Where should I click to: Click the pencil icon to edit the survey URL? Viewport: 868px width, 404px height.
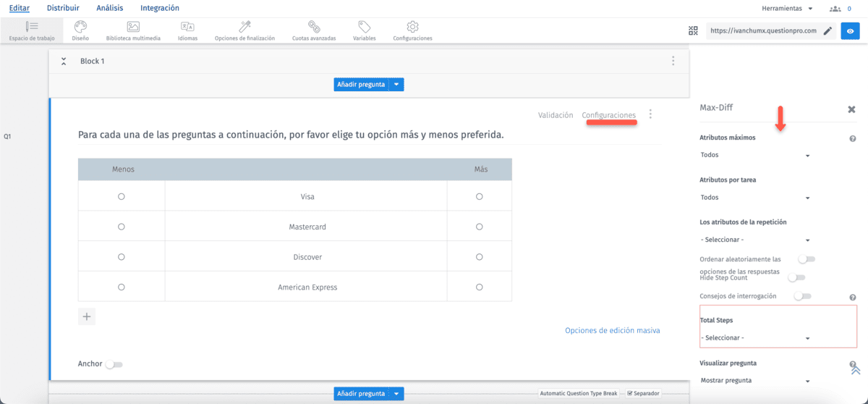(827, 31)
